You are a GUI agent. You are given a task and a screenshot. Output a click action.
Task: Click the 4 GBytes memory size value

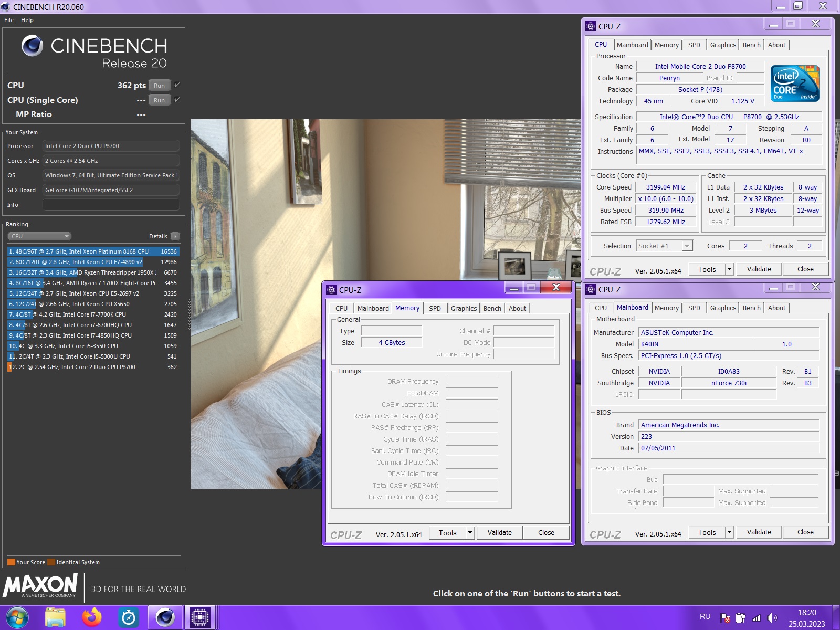point(392,343)
